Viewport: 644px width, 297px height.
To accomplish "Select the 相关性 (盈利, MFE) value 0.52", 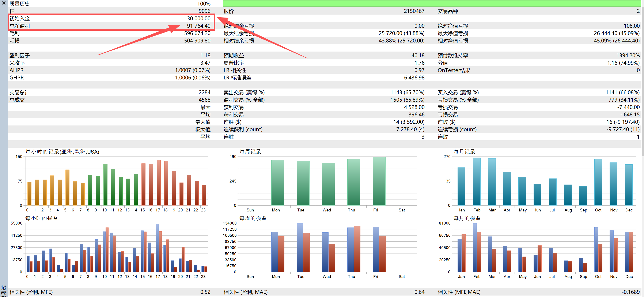I will point(205,292).
